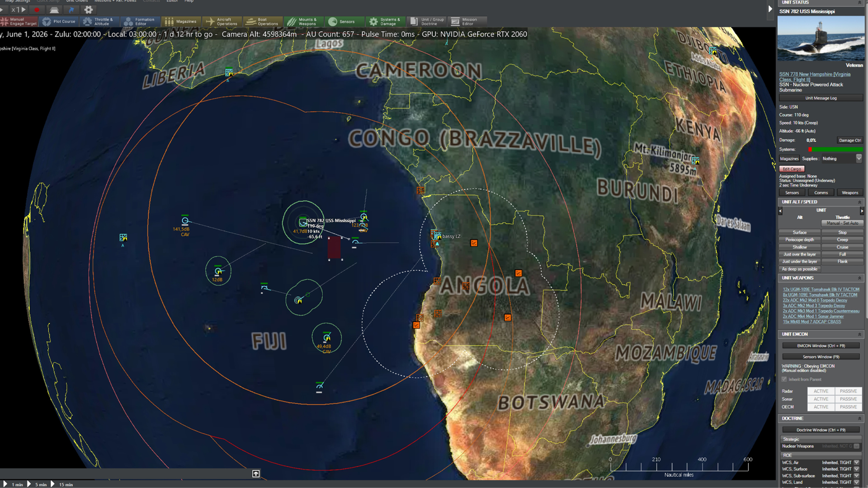Screen dimensions: 868x488
Task: Open the gear settings icon
Action: [89, 9]
